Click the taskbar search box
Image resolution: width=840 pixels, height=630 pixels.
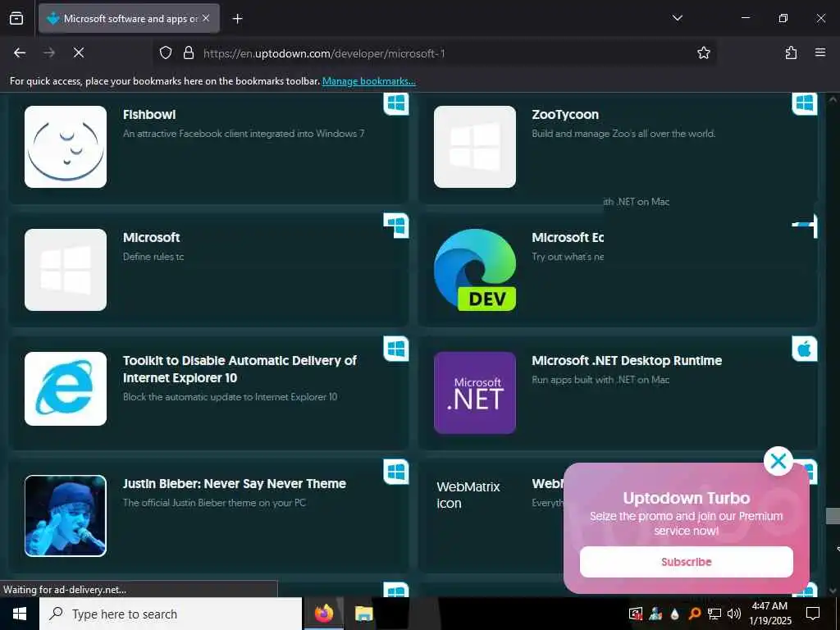pos(171,614)
